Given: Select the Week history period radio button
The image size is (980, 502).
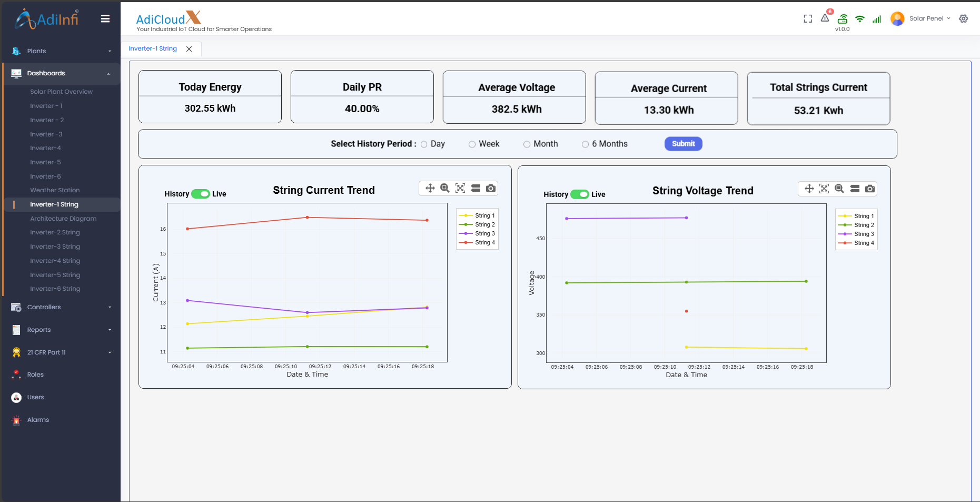Looking at the screenshot, I should point(472,144).
